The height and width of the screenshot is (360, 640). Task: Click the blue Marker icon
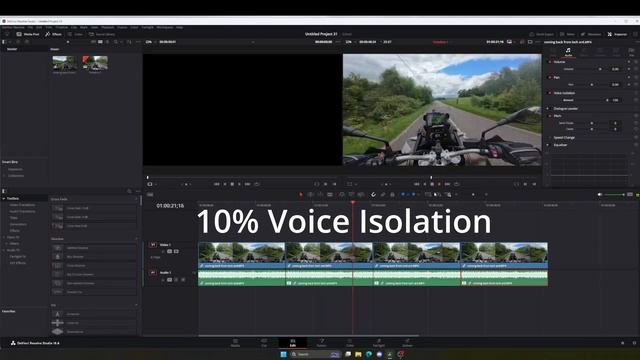(x=413, y=195)
